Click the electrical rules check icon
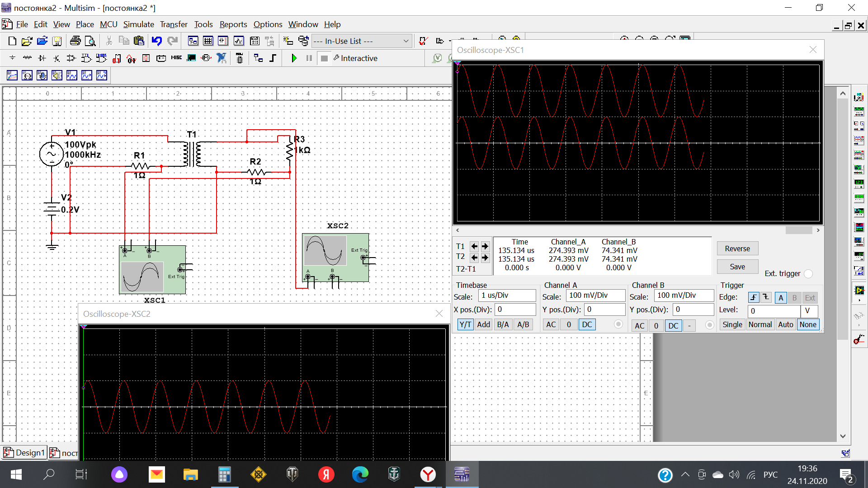This screenshot has height=488, width=868. (423, 41)
